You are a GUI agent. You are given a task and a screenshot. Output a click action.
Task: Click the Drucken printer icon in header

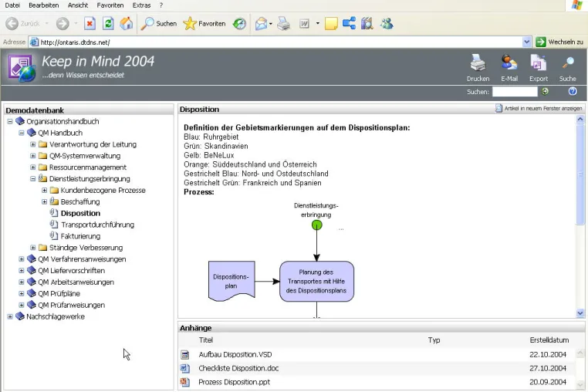[x=478, y=63]
